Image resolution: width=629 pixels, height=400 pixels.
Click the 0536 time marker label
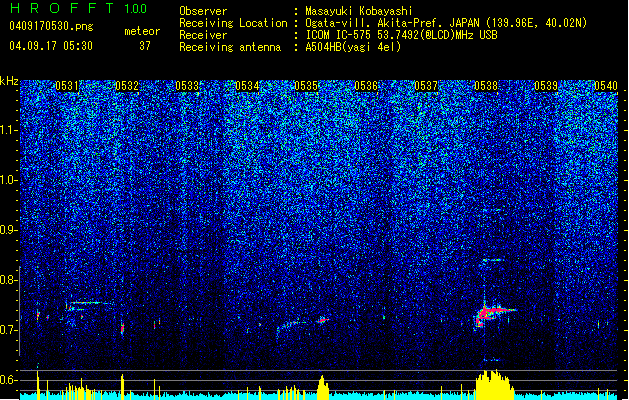tap(366, 86)
